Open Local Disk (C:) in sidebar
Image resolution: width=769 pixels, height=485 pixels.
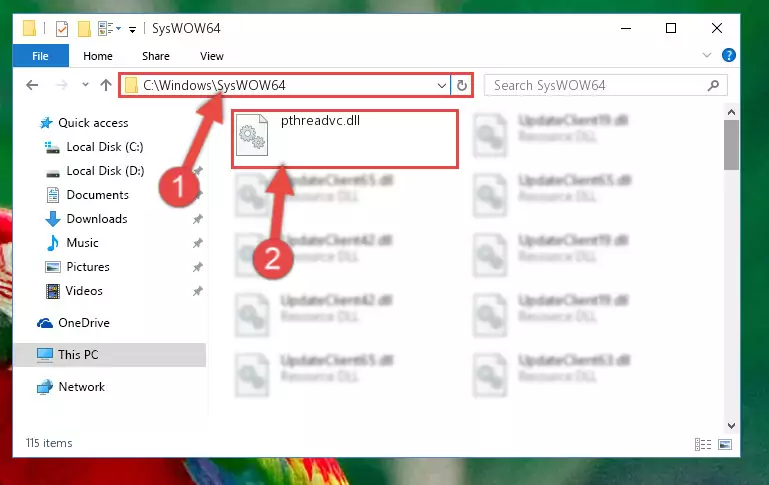click(104, 147)
